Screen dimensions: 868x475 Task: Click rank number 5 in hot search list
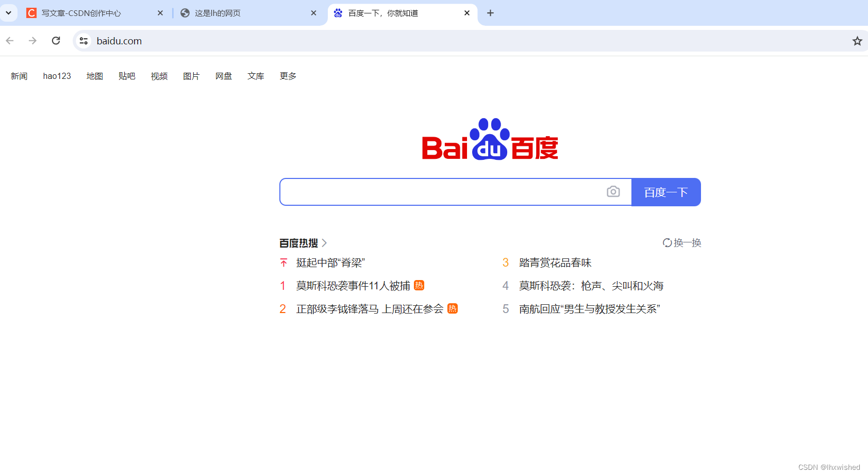[506, 309]
